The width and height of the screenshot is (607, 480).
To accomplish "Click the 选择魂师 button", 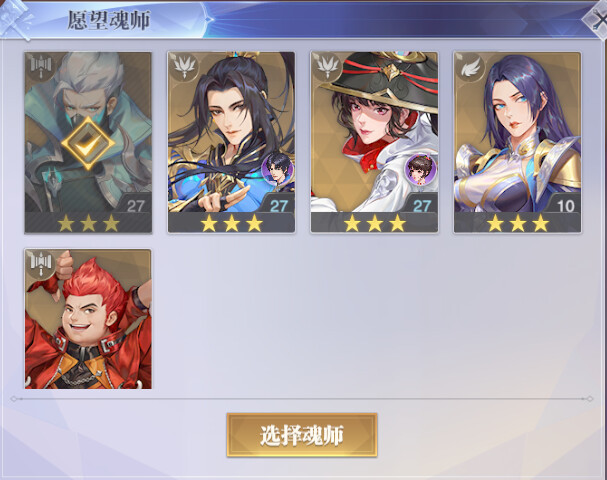I will (302, 435).
